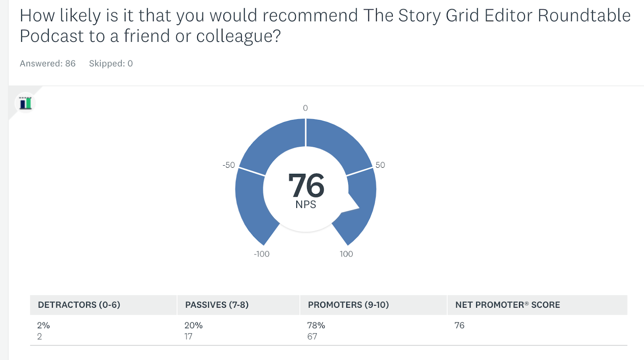This screenshot has width=644, height=360.
Task: Click the -50 gauge axis label
Action: [x=229, y=165]
